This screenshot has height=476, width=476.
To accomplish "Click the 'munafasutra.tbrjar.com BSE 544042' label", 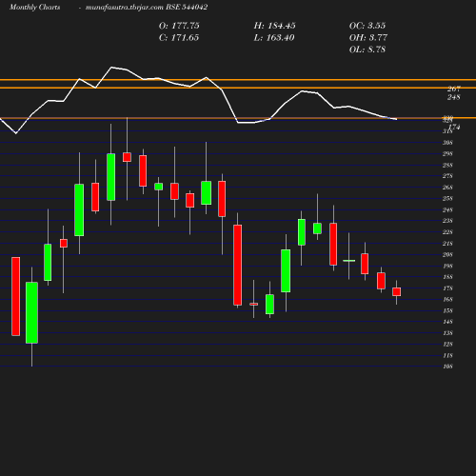I will click(x=147, y=7).
